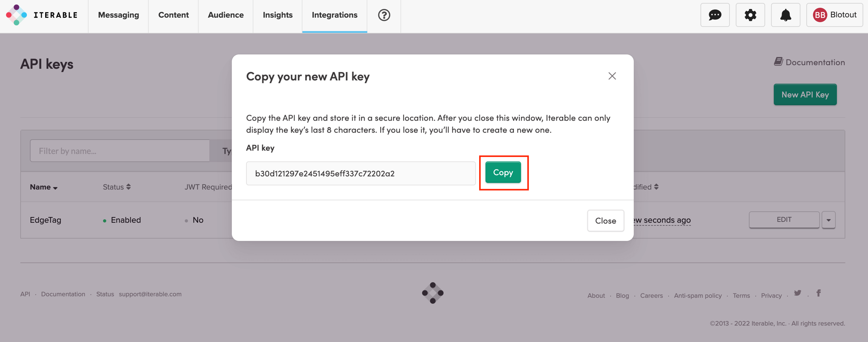Open the settings gear icon
Screen dimensions: 868x342
(750, 15)
